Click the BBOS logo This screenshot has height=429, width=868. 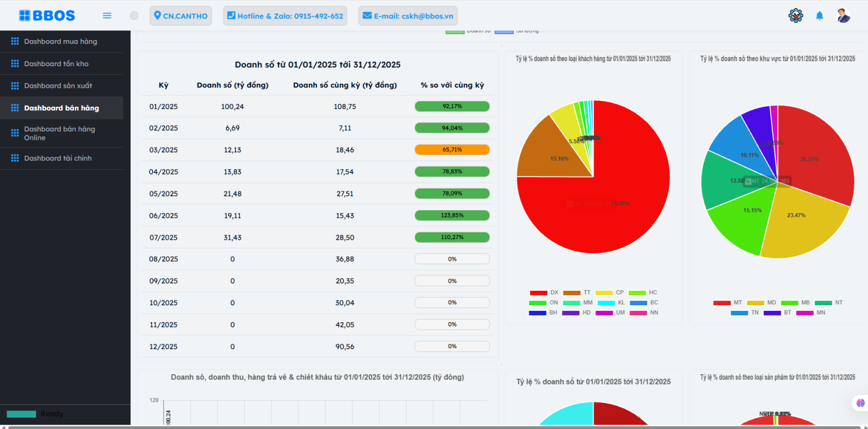pyautogui.click(x=47, y=16)
